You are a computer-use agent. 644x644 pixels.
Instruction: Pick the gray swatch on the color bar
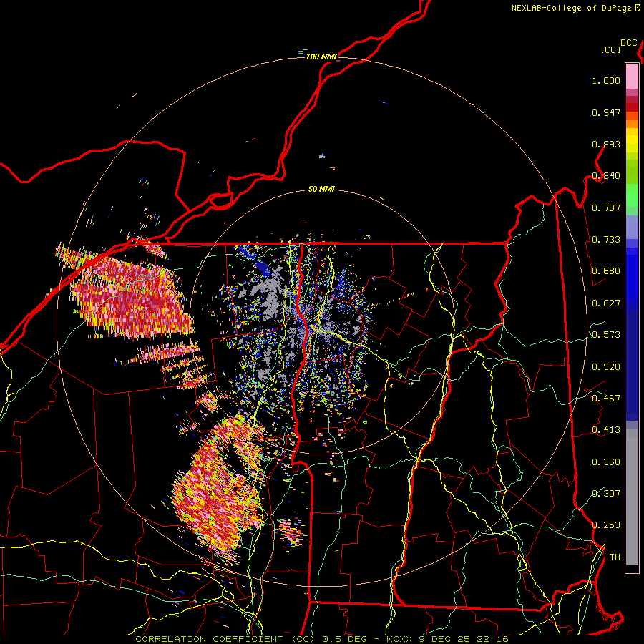(x=632, y=497)
